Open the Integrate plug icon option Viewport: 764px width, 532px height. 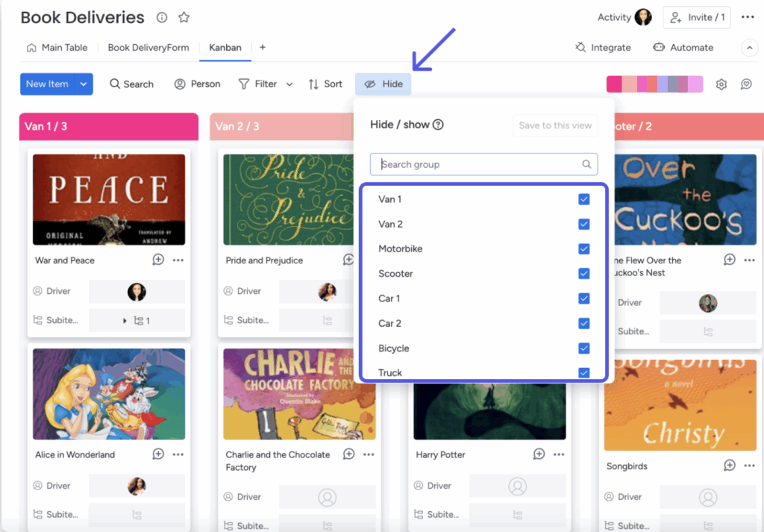(580, 47)
